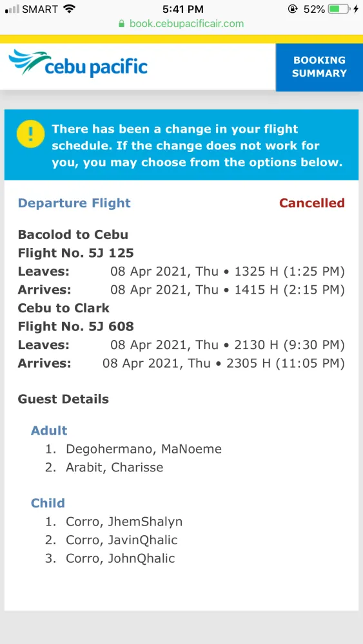Screen dimensions: 363x644
Task: Tap the battery indicator icon
Action: 338,9
